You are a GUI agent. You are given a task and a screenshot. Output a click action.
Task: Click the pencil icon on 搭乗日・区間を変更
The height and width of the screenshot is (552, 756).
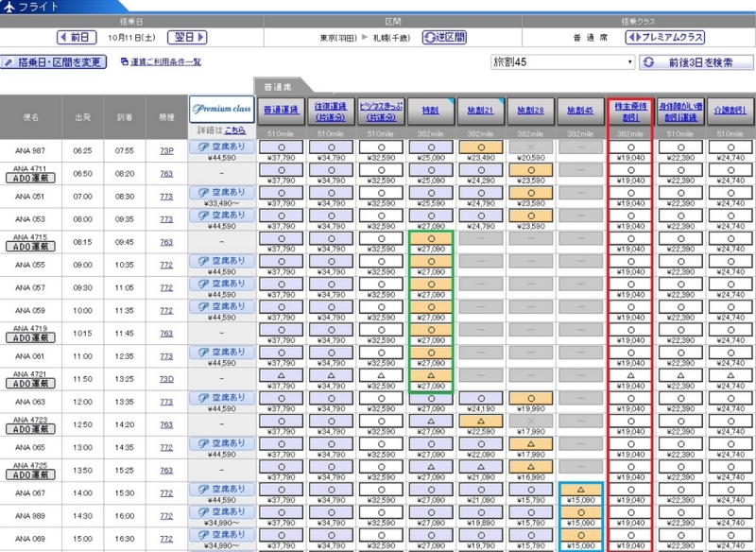[x=10, y=60]
